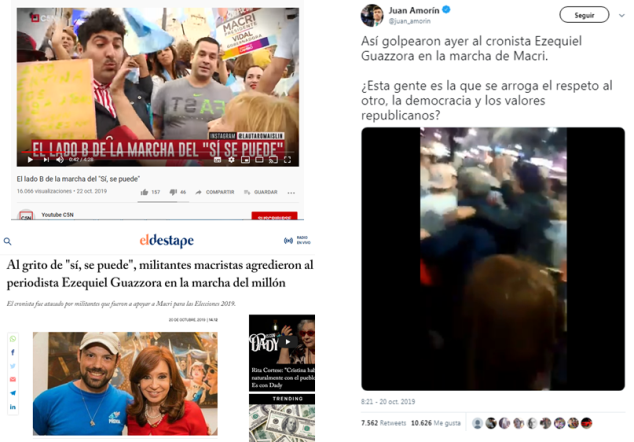Click GUARDAR to save the video

[260, 192]
